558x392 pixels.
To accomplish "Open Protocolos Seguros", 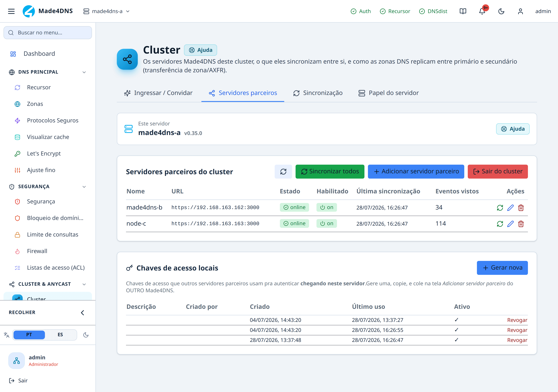I will [x=48, y=121].
